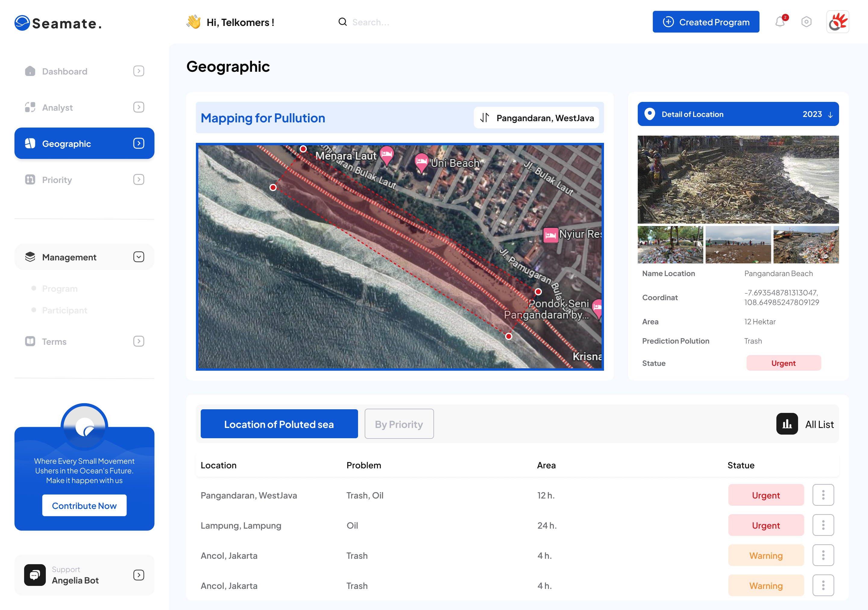Click Menara Laut hotel map pin
Viewport: 868px width, 610px height.
coord(386,155)
